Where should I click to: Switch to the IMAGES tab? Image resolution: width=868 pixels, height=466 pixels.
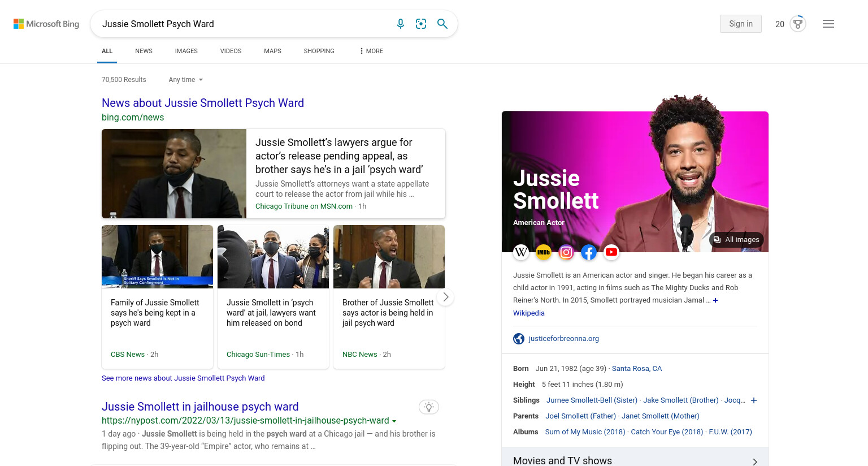point(186,51)
